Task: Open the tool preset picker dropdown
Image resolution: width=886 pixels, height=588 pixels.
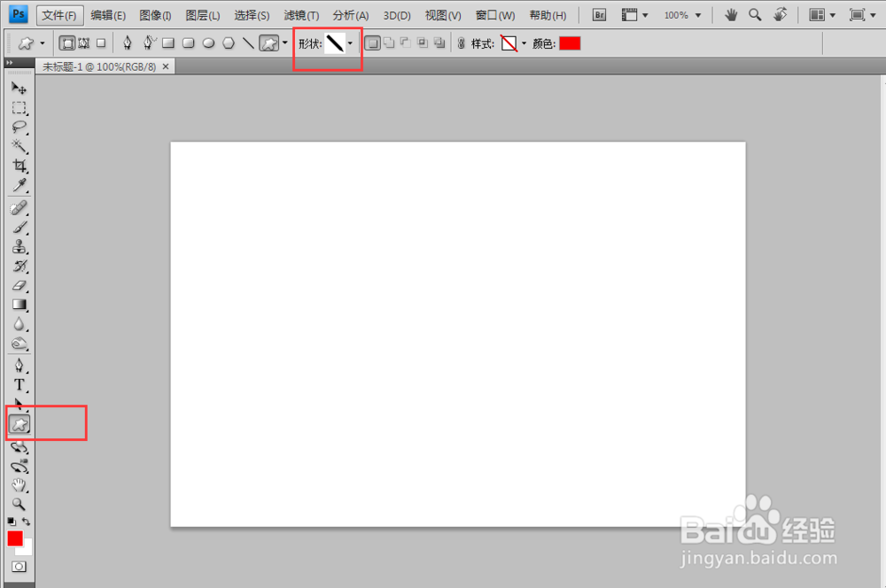Action: click(43, 43)
